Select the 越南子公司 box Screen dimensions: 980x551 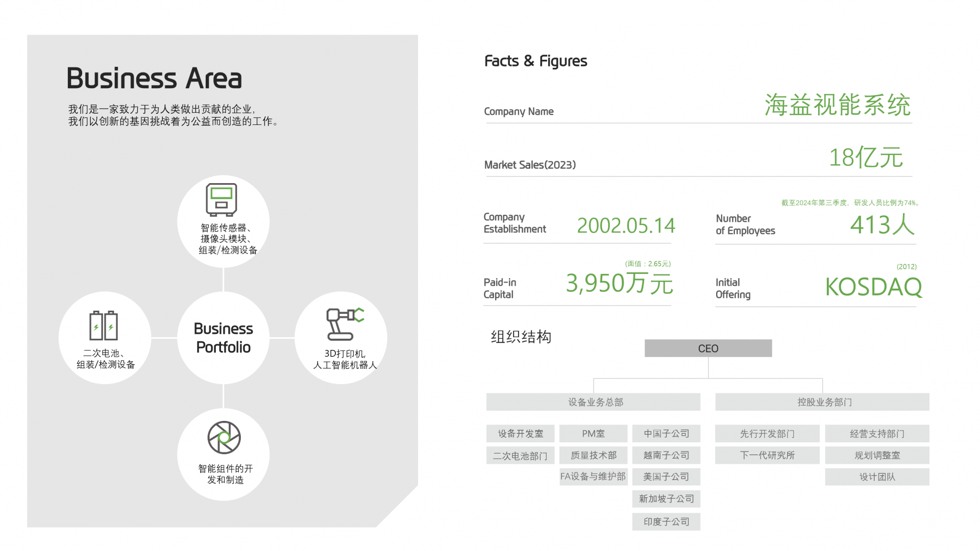pyautogui.click(x=666, y=455)
